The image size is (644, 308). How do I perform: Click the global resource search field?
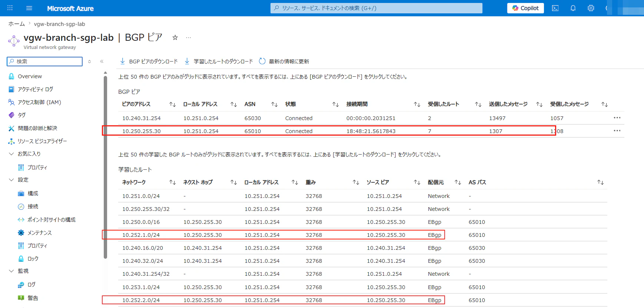376,8
